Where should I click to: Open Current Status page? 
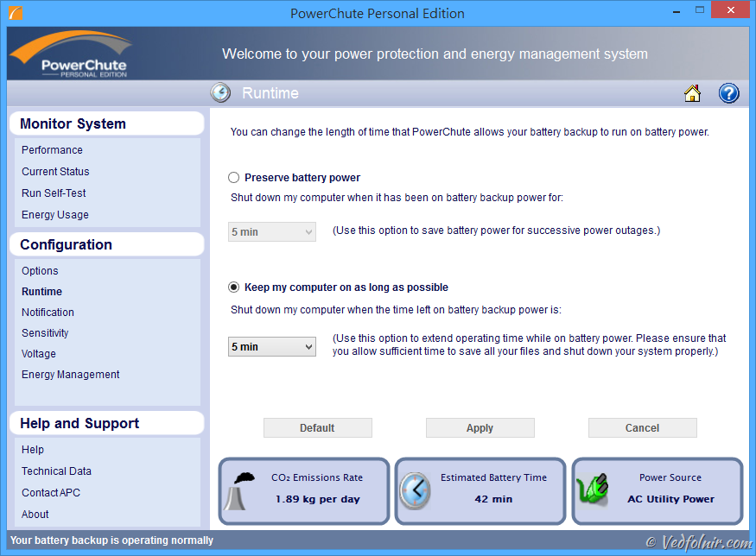tap(55, 172)
